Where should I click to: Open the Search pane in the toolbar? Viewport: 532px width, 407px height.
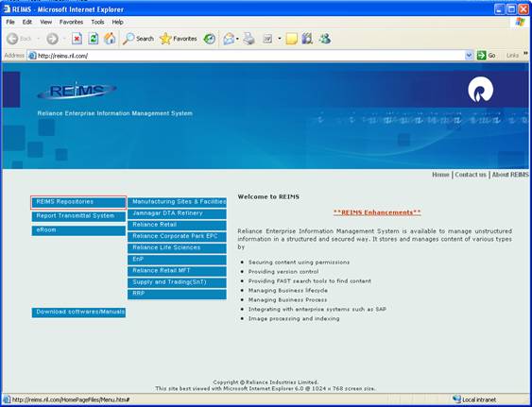pyautogui.click(x=138, y=39)
